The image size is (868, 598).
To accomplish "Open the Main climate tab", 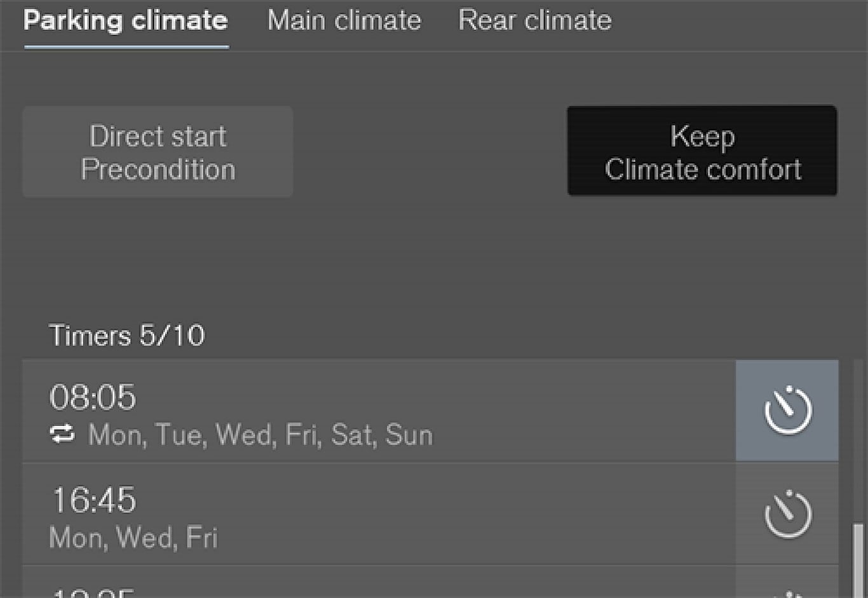I will coord(344,21).
